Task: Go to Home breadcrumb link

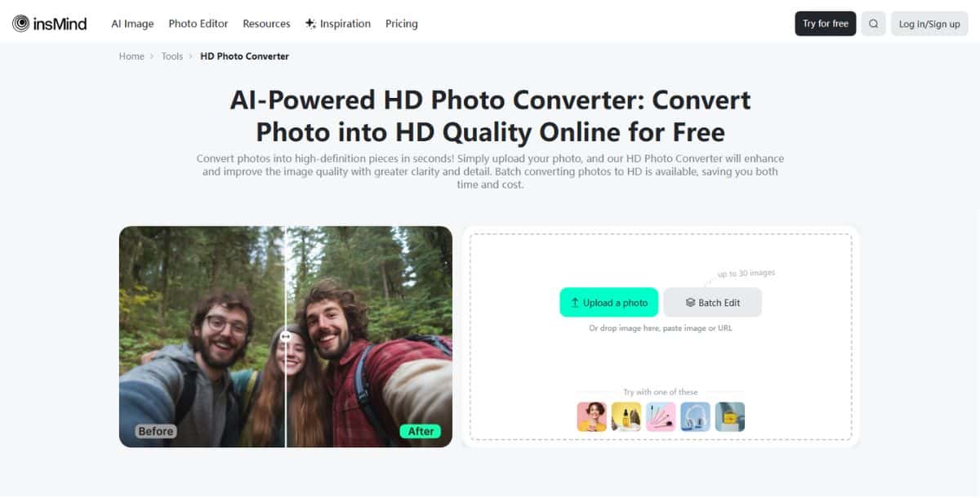Action: tap(131, 56)
